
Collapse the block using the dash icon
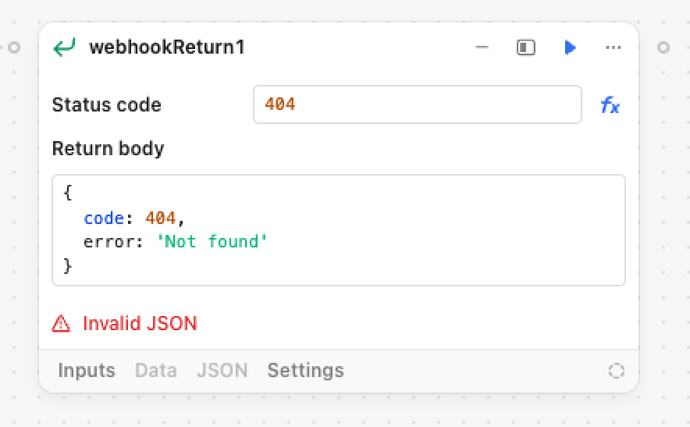point(482,47)
